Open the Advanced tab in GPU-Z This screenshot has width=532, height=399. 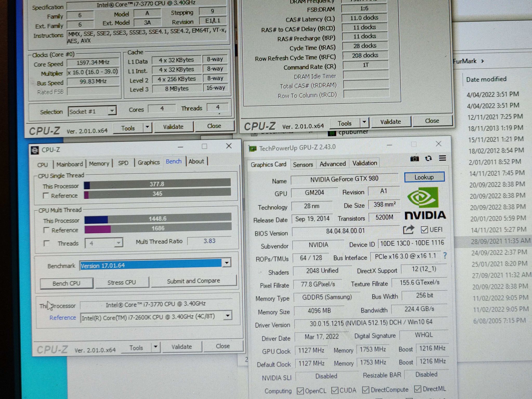[332, 164]
